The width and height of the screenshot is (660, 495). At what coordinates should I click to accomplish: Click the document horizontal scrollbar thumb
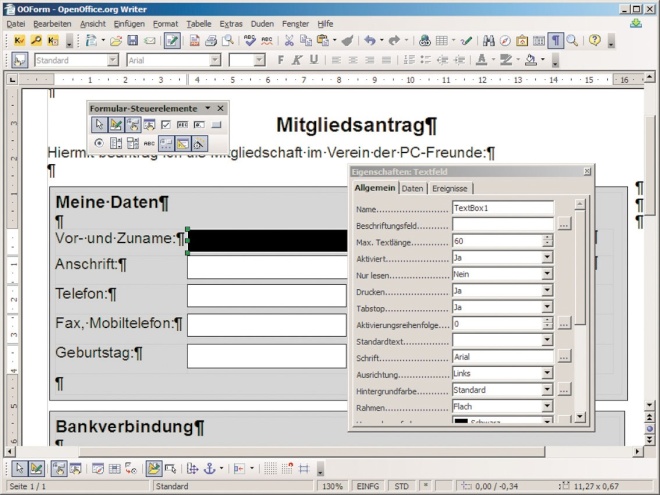tap(311, 452)
